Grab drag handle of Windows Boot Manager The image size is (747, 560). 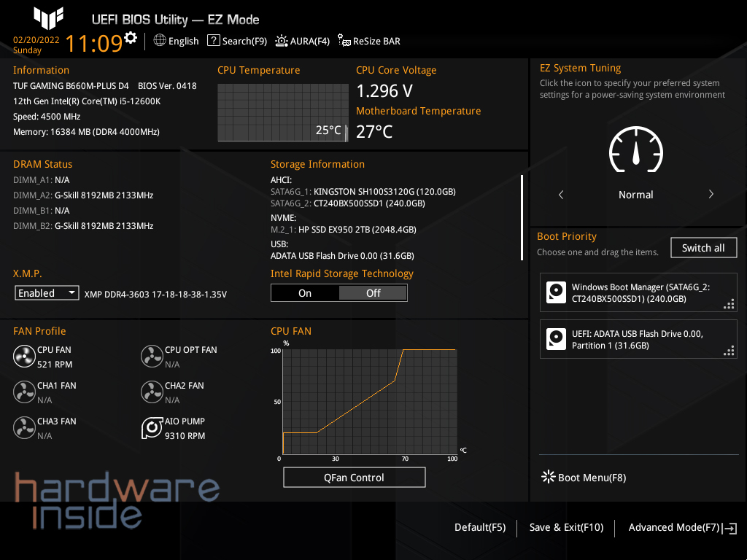pyautogui.click(x=729, y=304)
